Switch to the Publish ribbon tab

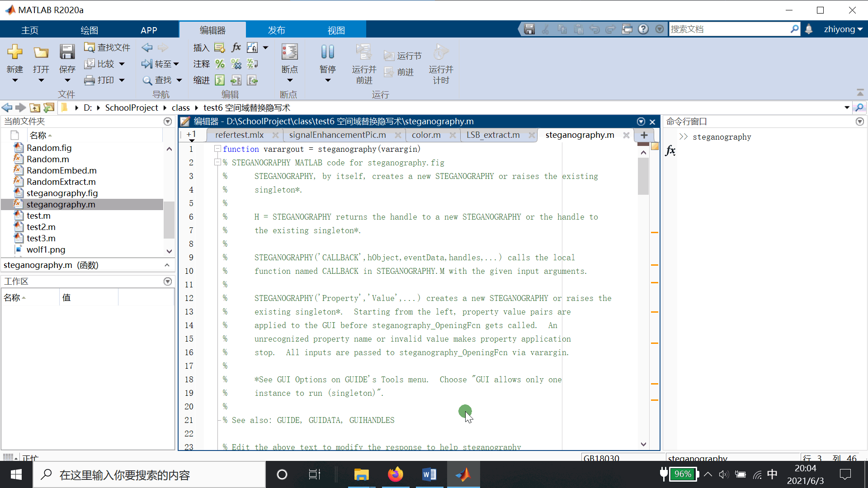pyautogui.click(x=276, y=30)
